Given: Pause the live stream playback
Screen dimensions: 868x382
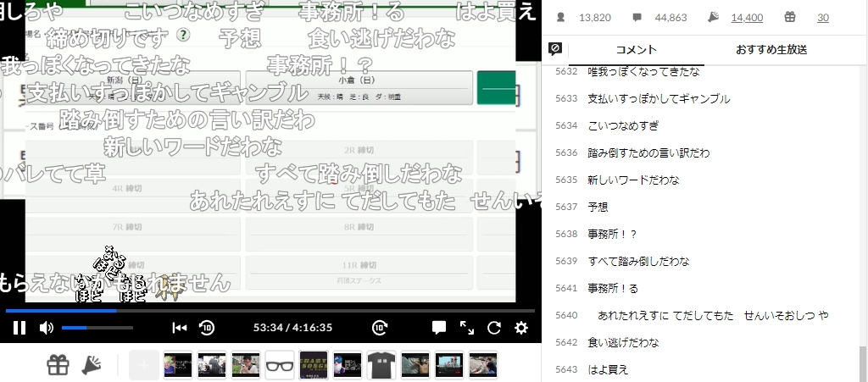Looking at the screenshot, I should (x=19, y=328).
